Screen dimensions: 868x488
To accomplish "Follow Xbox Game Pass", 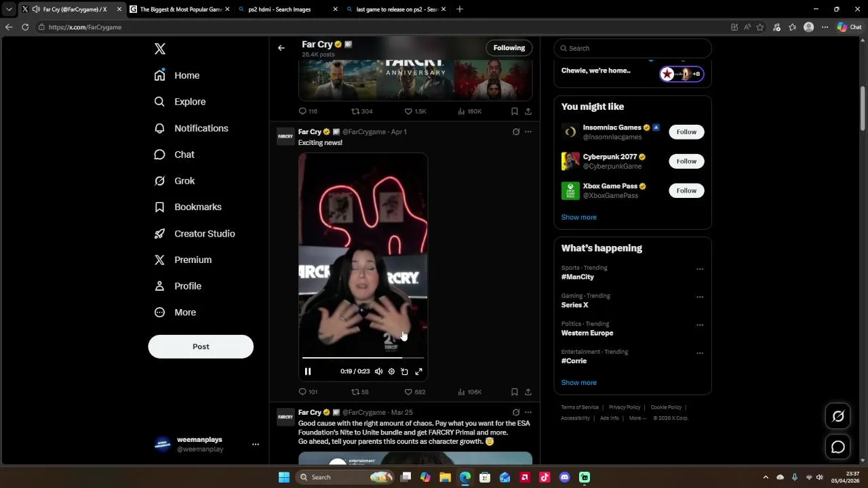I will pyautogui.click(x=686, y=190).
